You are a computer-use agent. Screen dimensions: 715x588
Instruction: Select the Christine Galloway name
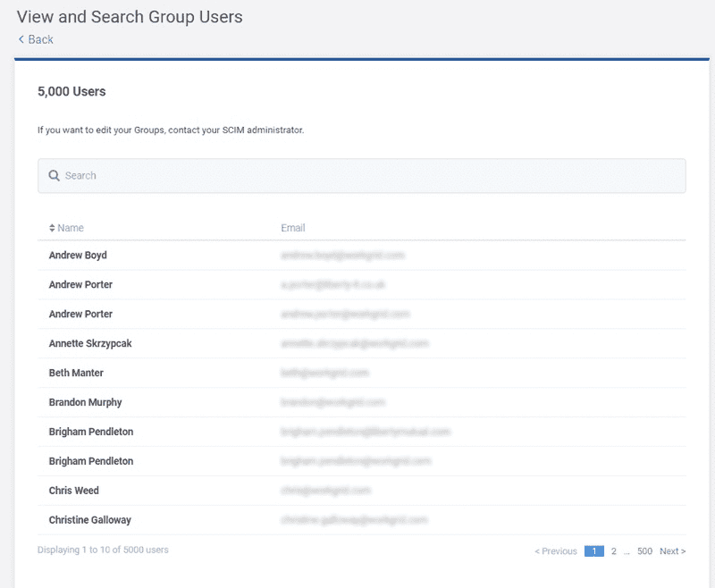[x=90, y=520]
